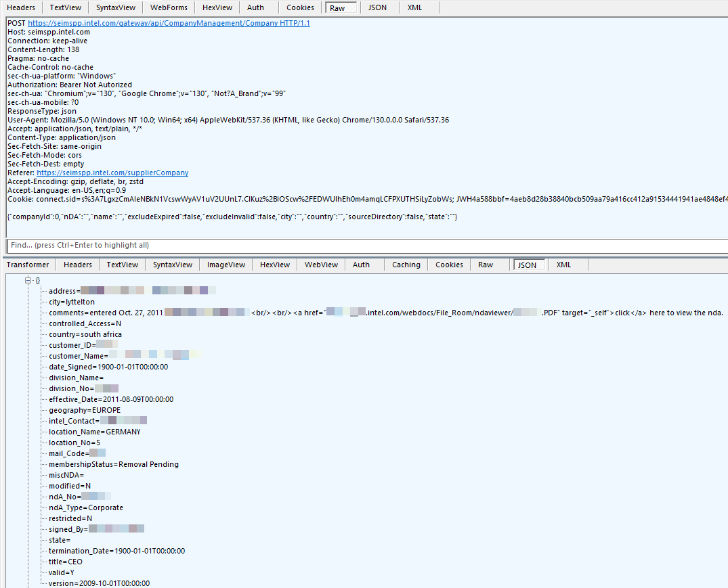Click the JSON request body text
Screen dimensions: 728x588
(x=232, y=217)
